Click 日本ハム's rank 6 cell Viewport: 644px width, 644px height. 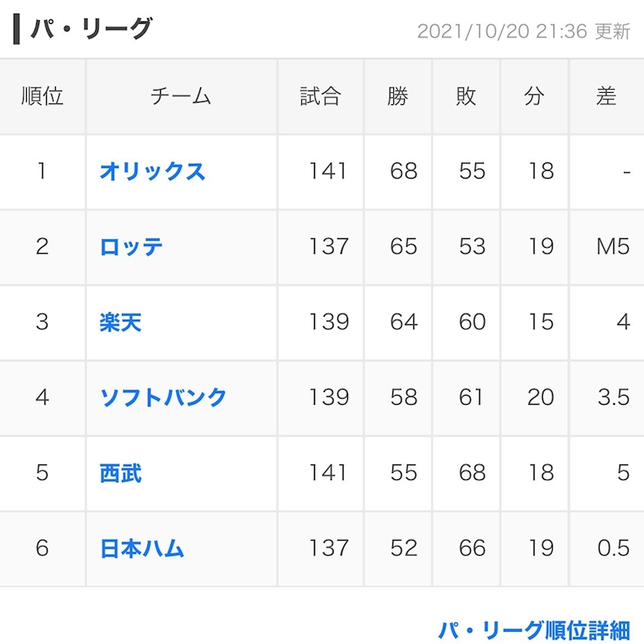point(42,548)
